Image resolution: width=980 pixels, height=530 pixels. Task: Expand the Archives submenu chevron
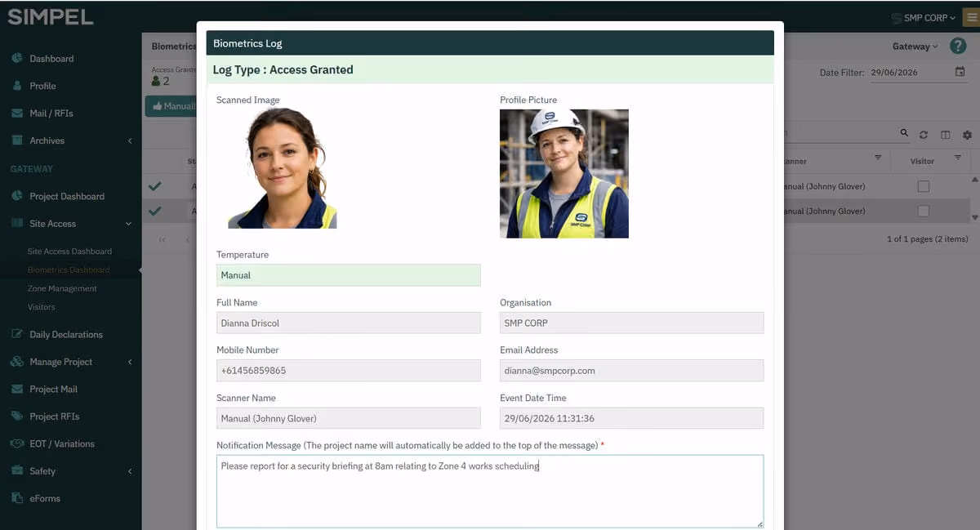click(130, 140)
